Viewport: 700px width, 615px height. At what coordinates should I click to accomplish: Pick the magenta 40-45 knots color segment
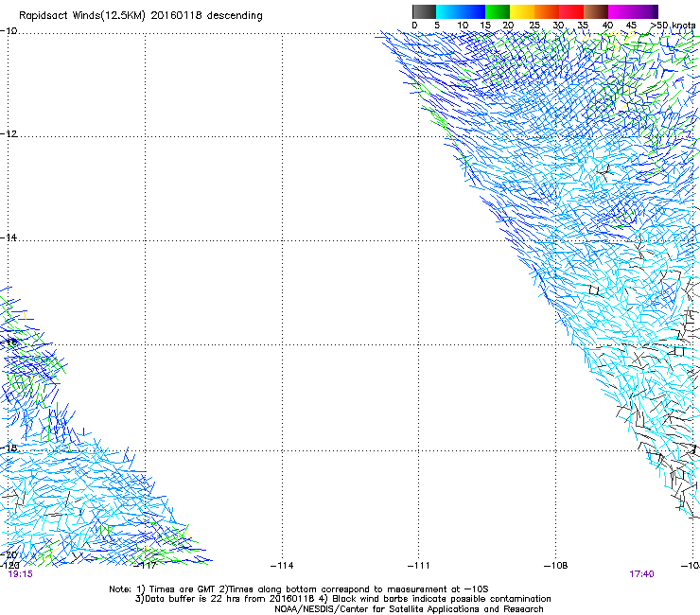click(x=621, y=11)
